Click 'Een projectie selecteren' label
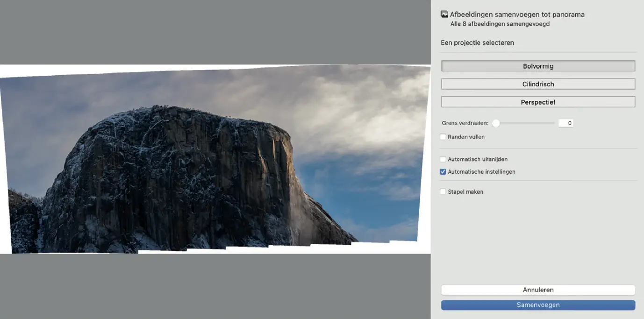This screenshot has height=319, width=644. point(477,43)
